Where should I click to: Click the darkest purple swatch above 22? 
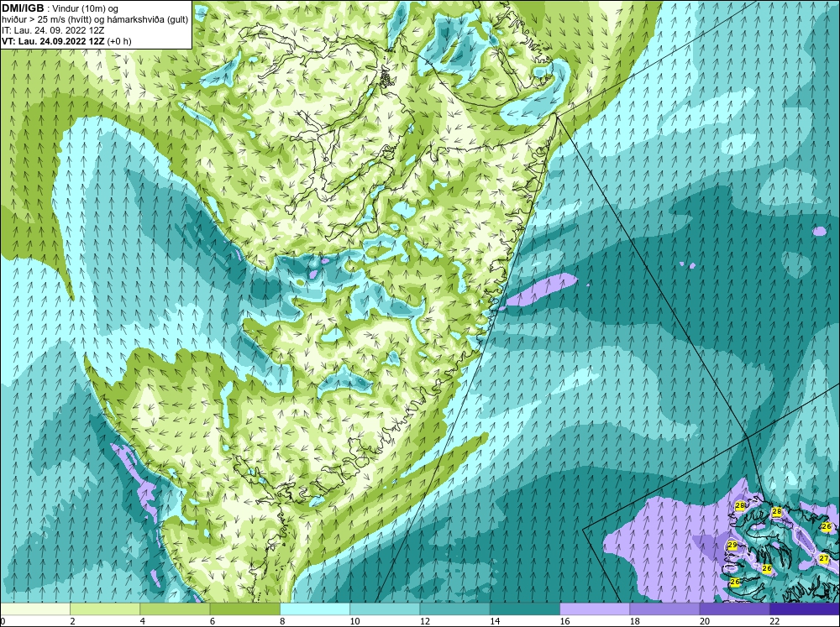tap(804, 609)
